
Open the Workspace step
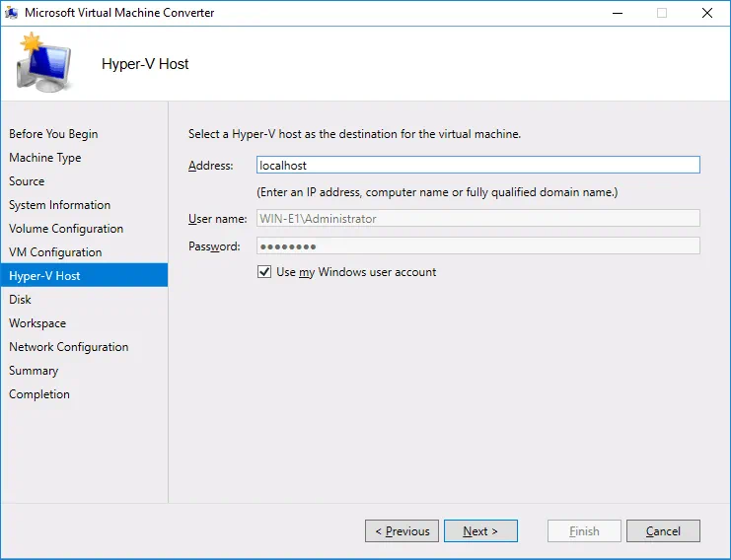tap(37, 323)
